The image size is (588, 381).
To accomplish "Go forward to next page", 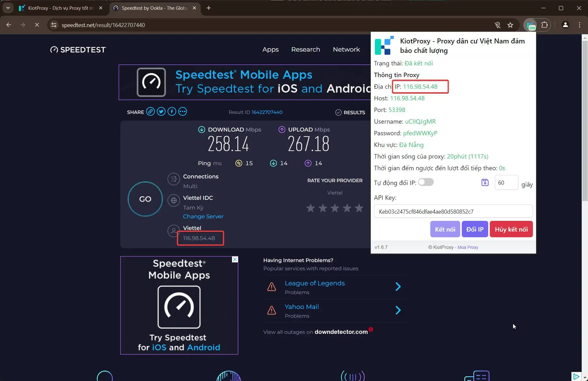I will [x=23, y=25].
